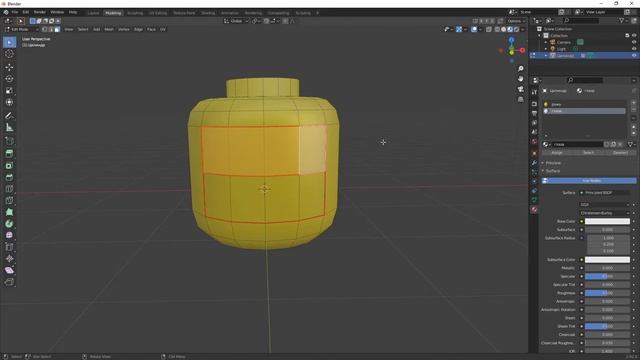Open the Window menu
Screen dimensions: 640x360
[57, 12]
